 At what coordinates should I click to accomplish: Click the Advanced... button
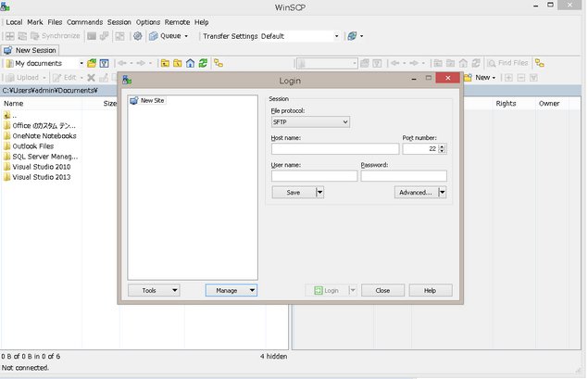coord(416,193)
